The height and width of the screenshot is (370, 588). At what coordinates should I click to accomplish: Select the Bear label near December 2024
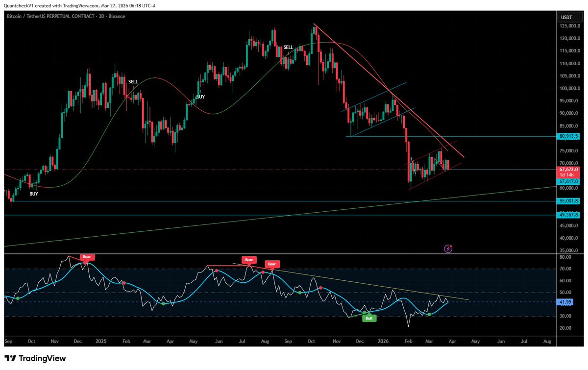88,257
